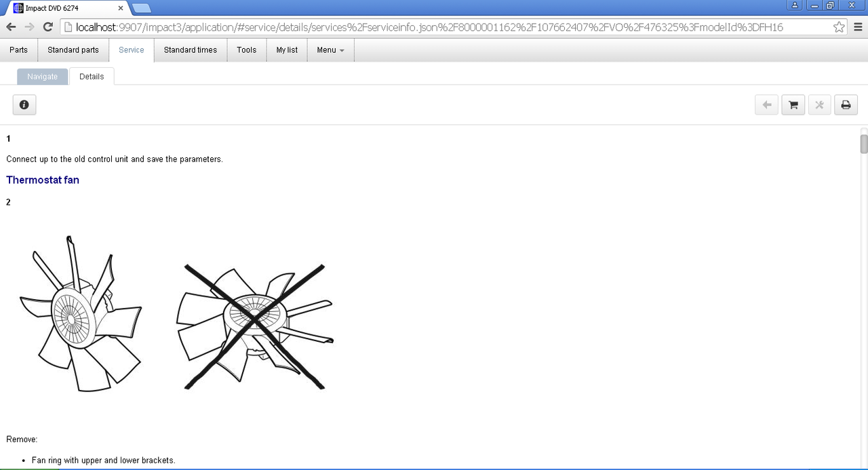Print the service details page

click(846, 105)
